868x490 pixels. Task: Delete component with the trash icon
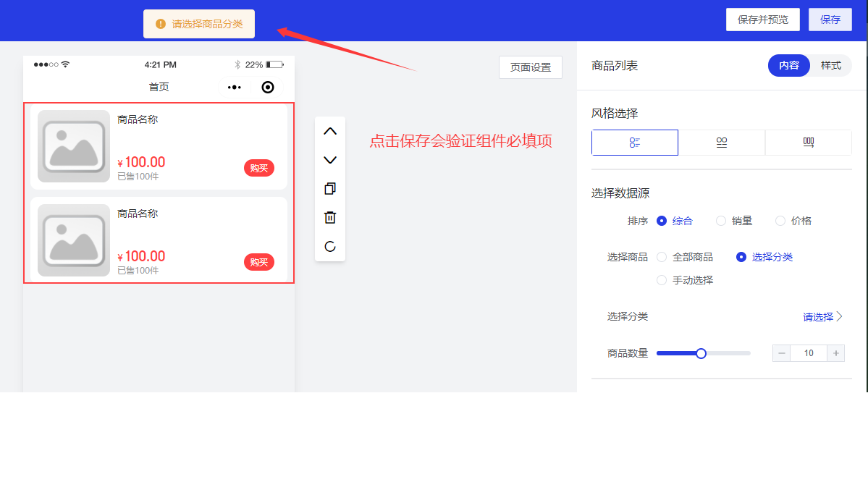coord(330,218)
